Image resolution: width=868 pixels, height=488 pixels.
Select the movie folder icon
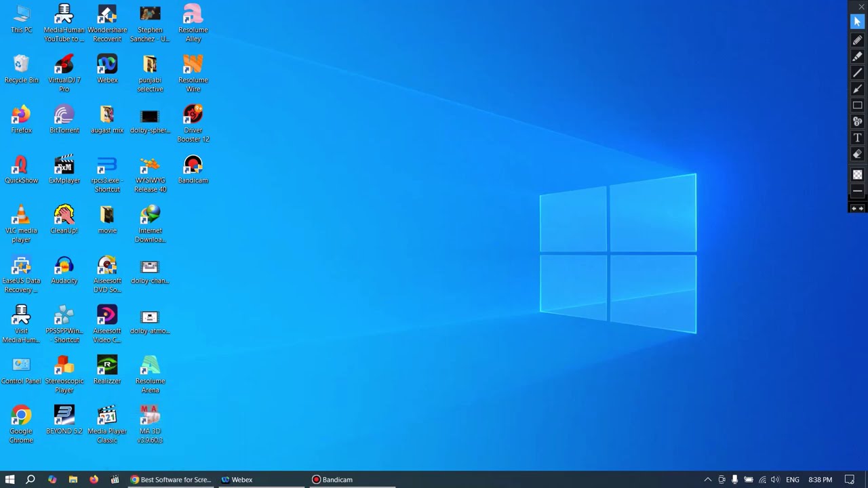point(107,220)
